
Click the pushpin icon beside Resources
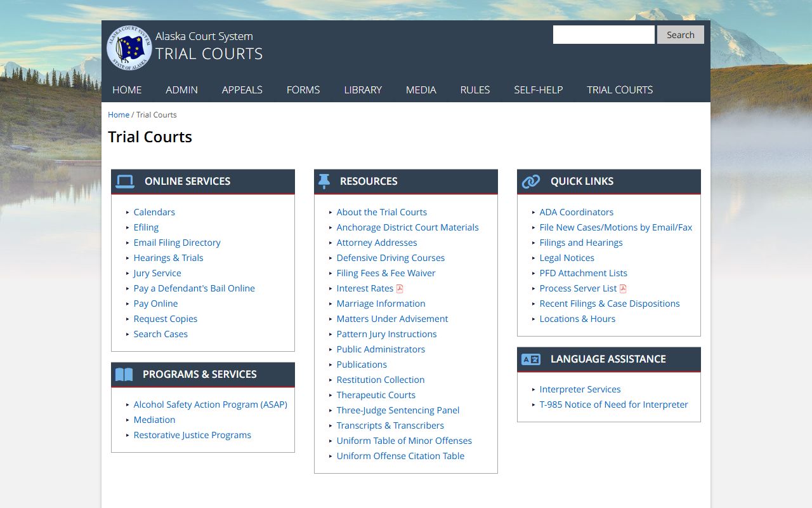324,182
